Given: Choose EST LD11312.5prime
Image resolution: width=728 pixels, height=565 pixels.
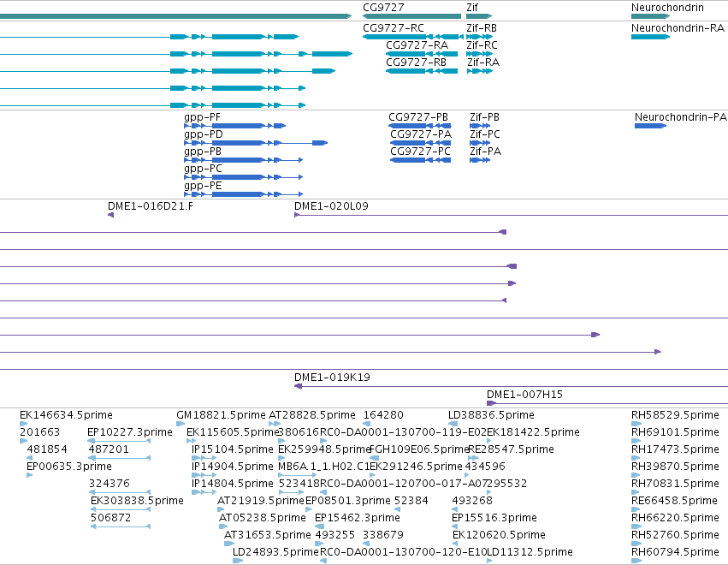Looking at the screenshot, I should (530, 552).
